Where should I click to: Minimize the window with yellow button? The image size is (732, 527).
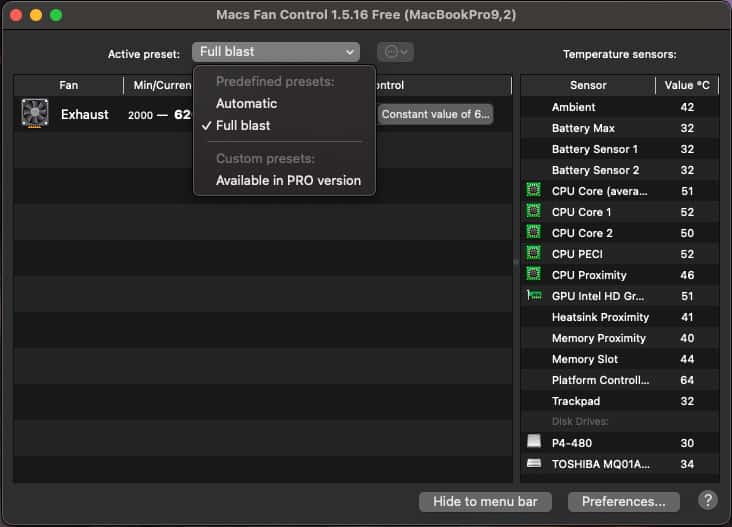[36, 15]
